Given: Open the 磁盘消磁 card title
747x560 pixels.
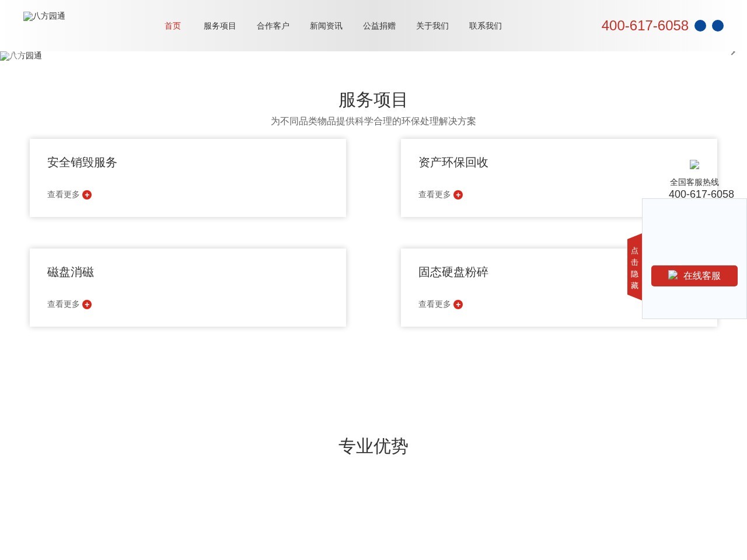Looking at the screenshot, I should (71, 272).
